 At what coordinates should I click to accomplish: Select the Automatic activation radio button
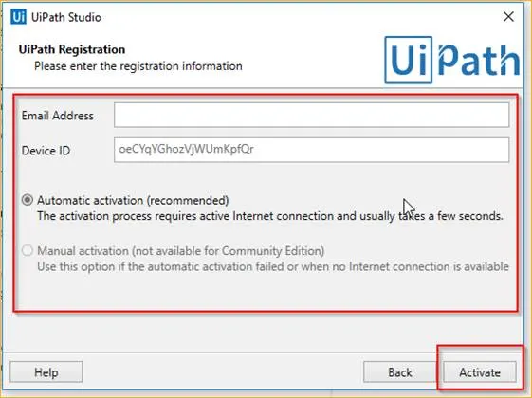28,200
